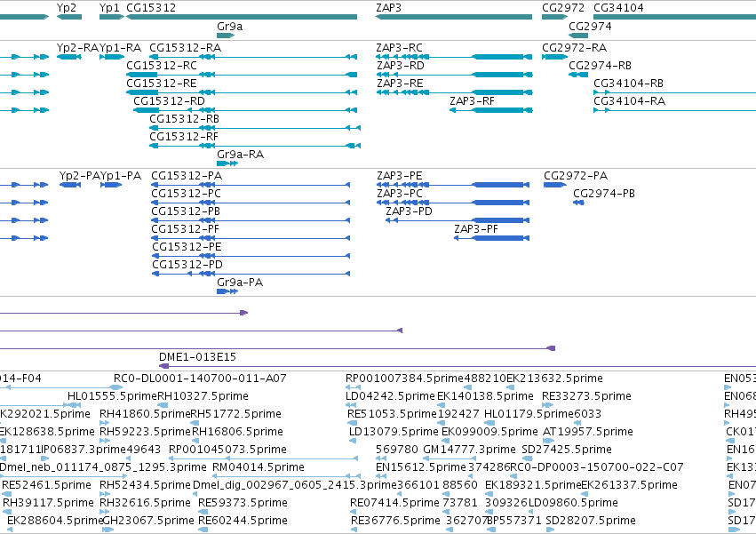Select protein 'CG15312-PC'
Screen dimensions: 756x534
pyautogui.click(x=186, y=194)
